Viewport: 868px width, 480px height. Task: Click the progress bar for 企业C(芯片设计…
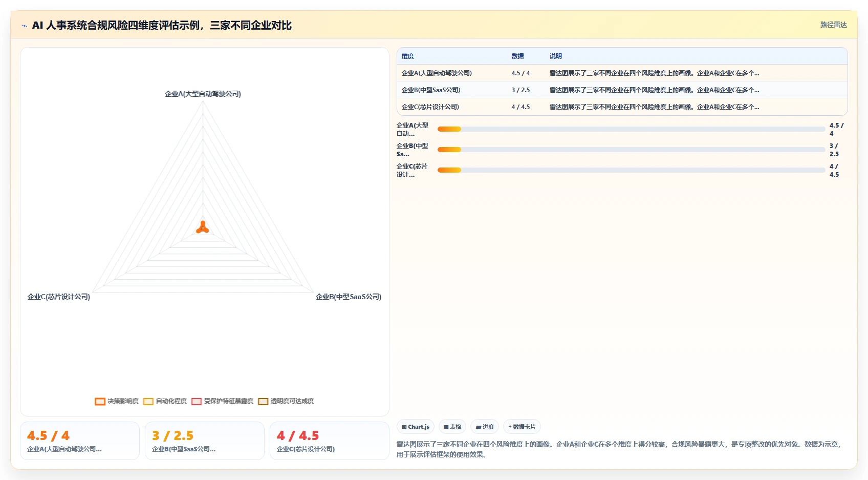(x=631, y=170)
